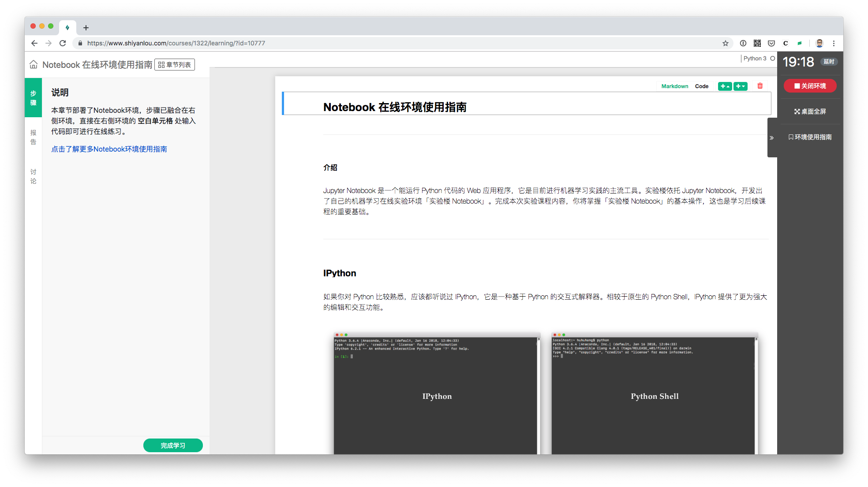Screen dimensions: 868x487
Task: Bookmark the page with the star icon
Action: point(726,43)
